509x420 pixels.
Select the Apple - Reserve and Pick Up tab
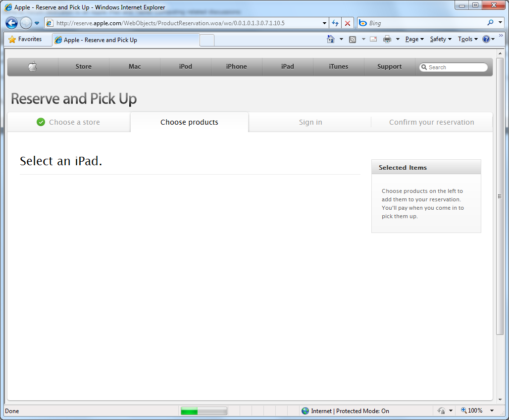tap(126, 40)
